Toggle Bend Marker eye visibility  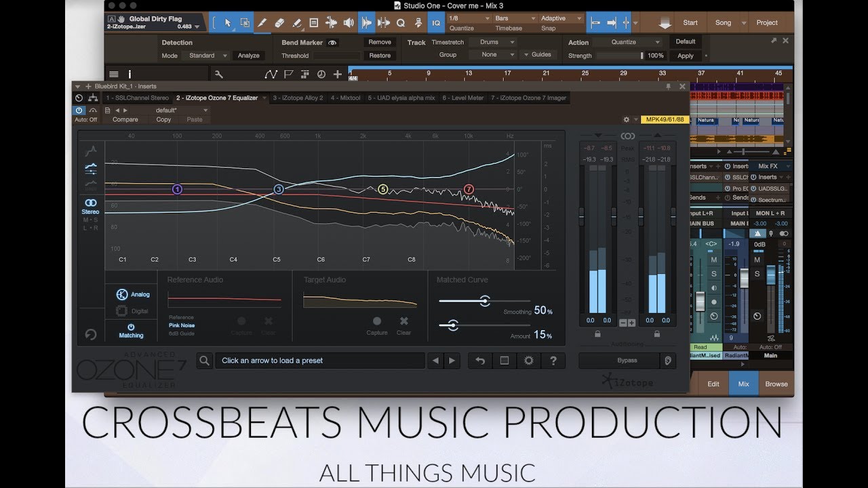[x=332, y=42]
